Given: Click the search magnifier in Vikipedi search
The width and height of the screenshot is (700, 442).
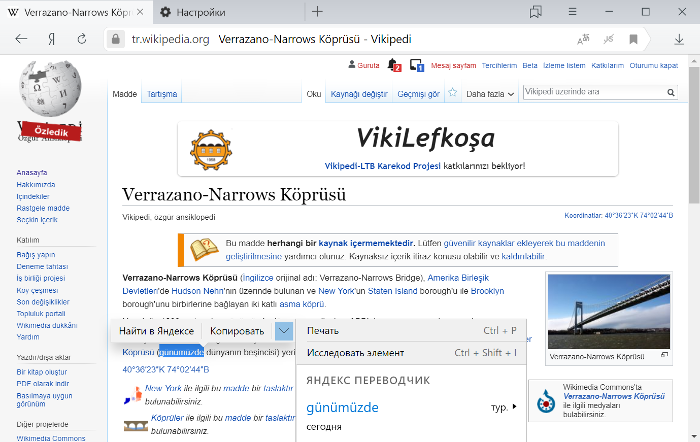Looking at the screenshot, I should tap(671, 92).
